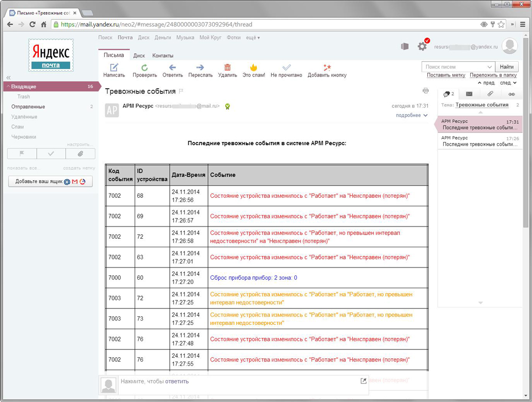
Task: Open settings gear icon in header
Action: [x=422, y=47]
